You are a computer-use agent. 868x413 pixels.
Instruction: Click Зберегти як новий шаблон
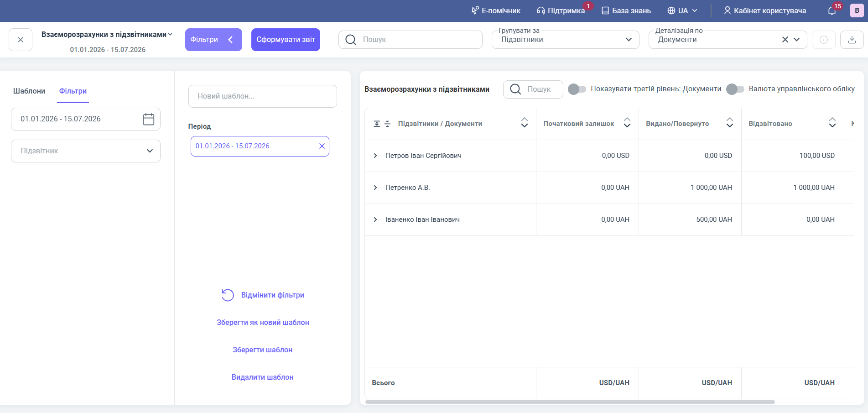coord(263,323)
